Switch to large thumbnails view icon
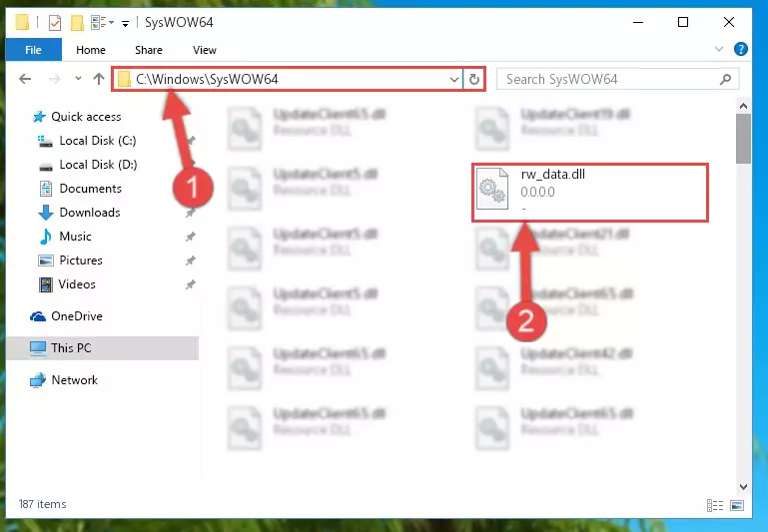The image size is (768, 532). (737, 505)
